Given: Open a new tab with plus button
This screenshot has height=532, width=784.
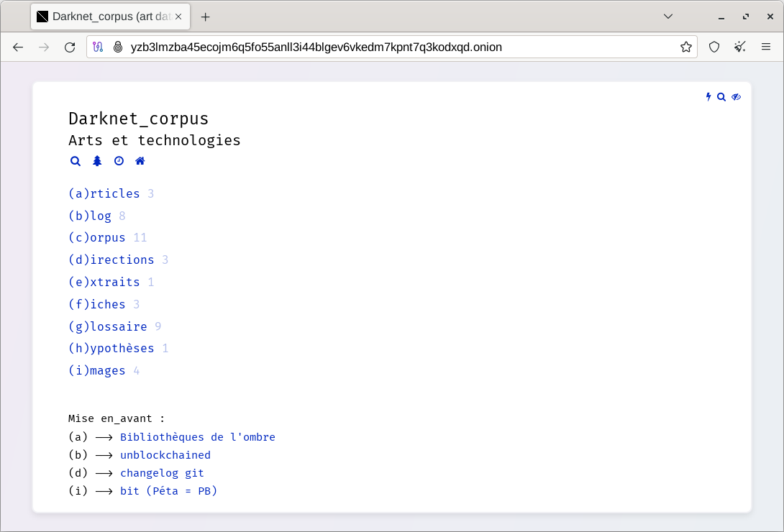Looking at the screenshot, I should pos(206,17).
